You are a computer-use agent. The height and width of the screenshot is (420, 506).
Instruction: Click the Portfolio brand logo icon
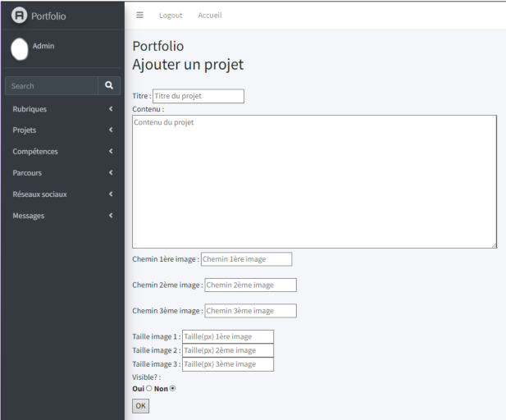19,16
